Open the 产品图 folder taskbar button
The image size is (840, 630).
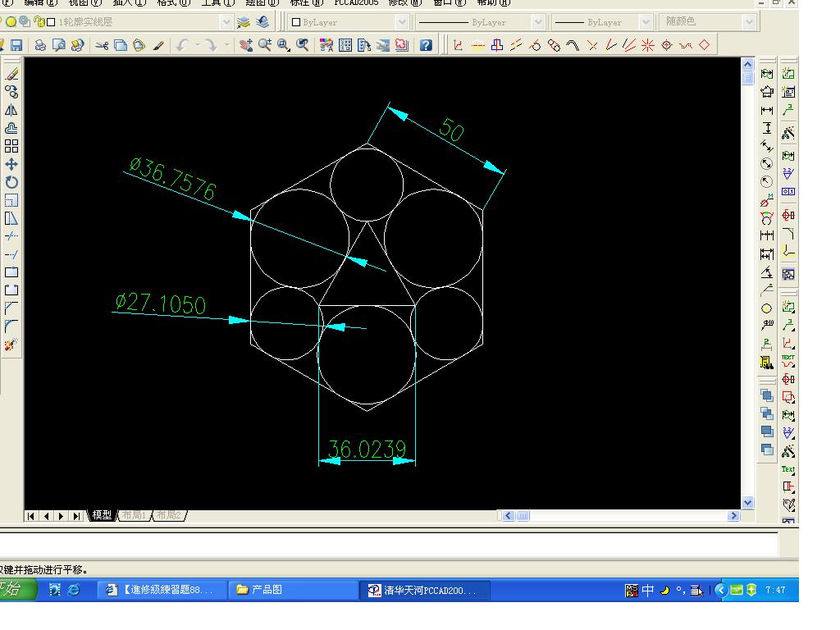point(294,590)
